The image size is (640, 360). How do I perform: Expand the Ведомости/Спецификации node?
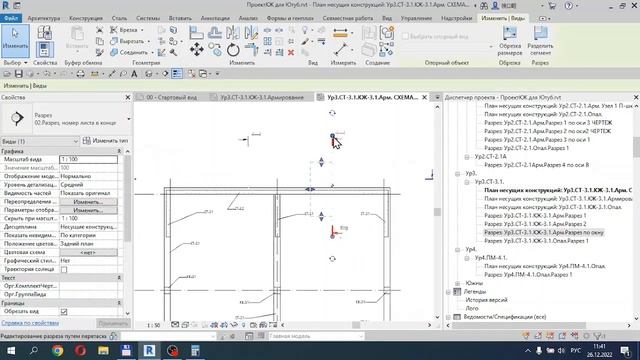[448, 317]
